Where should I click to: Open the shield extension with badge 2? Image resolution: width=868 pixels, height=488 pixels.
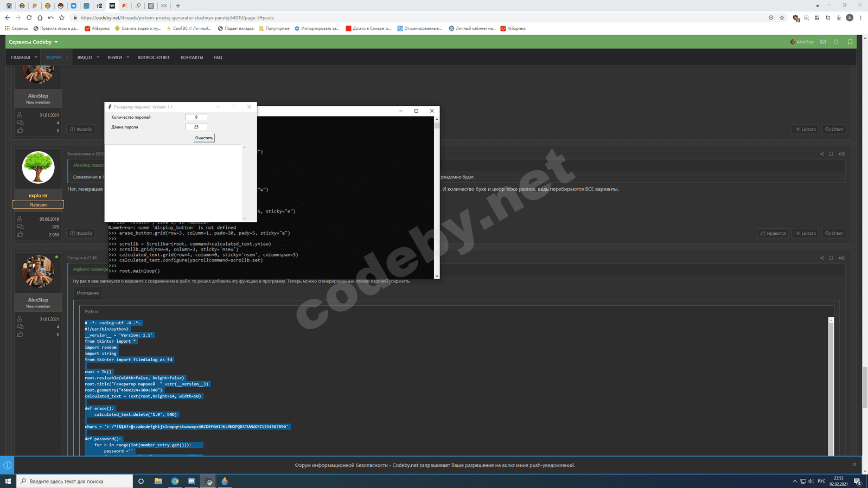click(x=796, y=18)
